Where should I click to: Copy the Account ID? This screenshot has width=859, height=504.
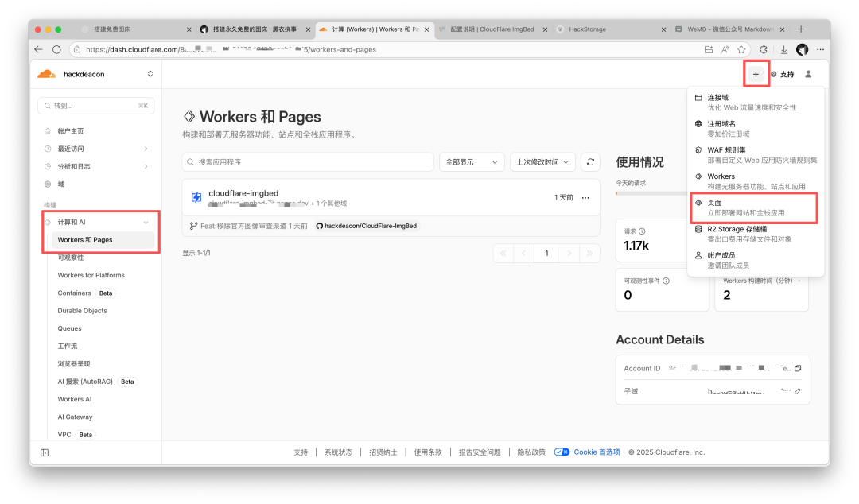tap(798, 368)
